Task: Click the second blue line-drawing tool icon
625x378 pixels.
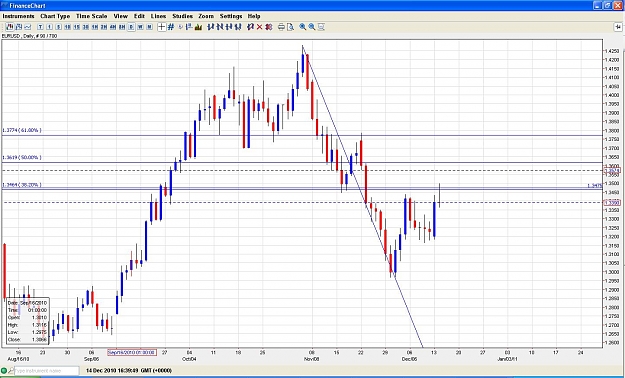Action: pyautogui.click(x=220, y=27)
